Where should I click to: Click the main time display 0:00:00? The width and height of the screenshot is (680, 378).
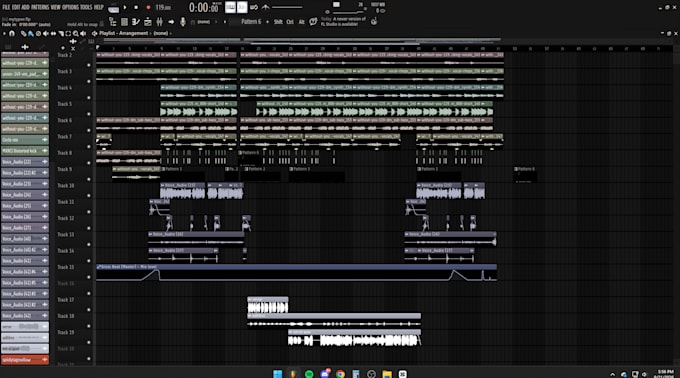click(204, 7)
